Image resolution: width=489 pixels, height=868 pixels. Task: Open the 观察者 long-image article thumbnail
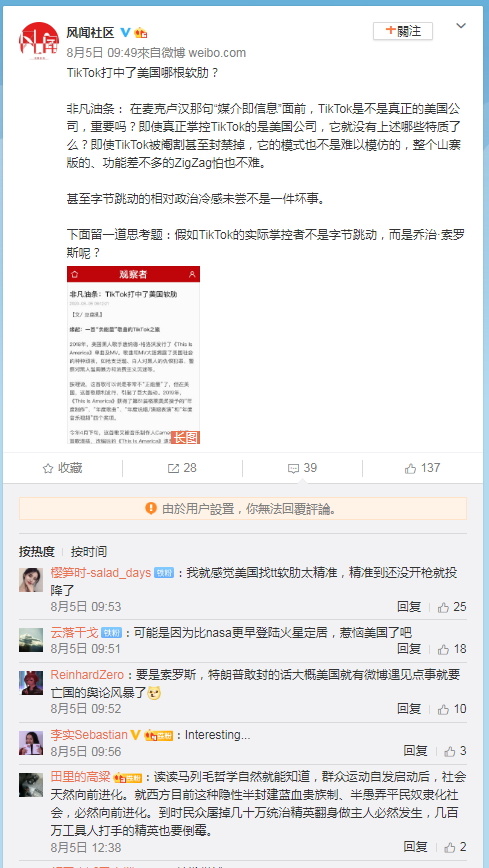click(133, 355)
